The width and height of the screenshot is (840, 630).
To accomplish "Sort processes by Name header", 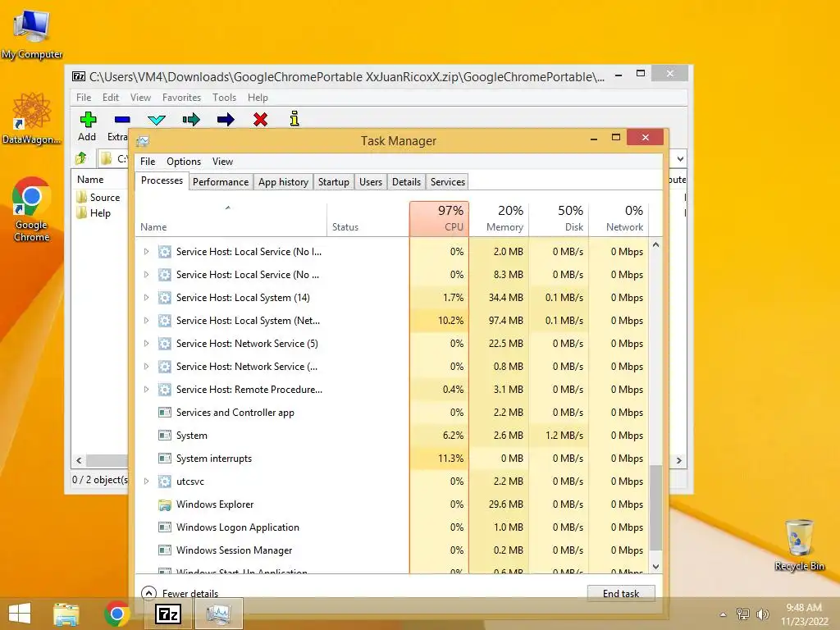I will coord(231,218).
